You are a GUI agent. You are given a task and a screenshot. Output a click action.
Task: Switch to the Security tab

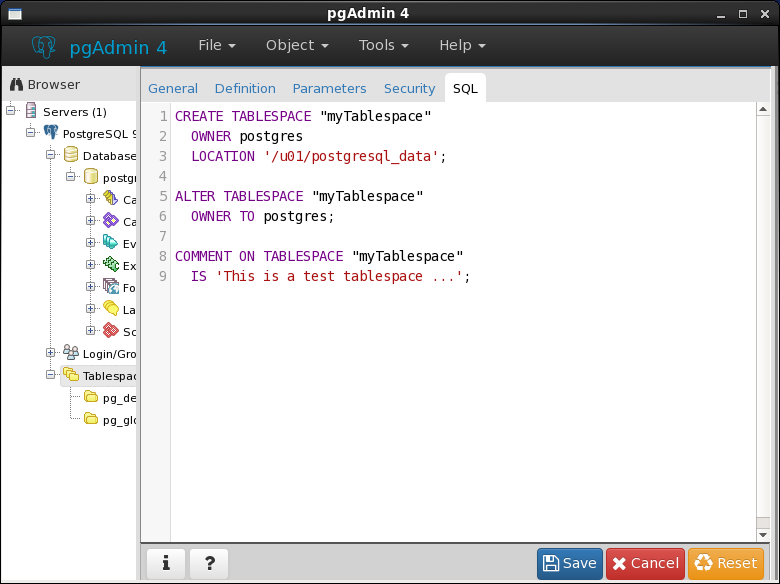409,88
